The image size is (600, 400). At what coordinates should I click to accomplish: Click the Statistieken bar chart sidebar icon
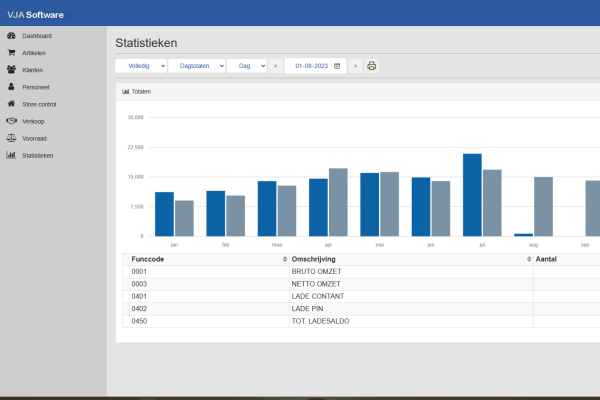11,155
